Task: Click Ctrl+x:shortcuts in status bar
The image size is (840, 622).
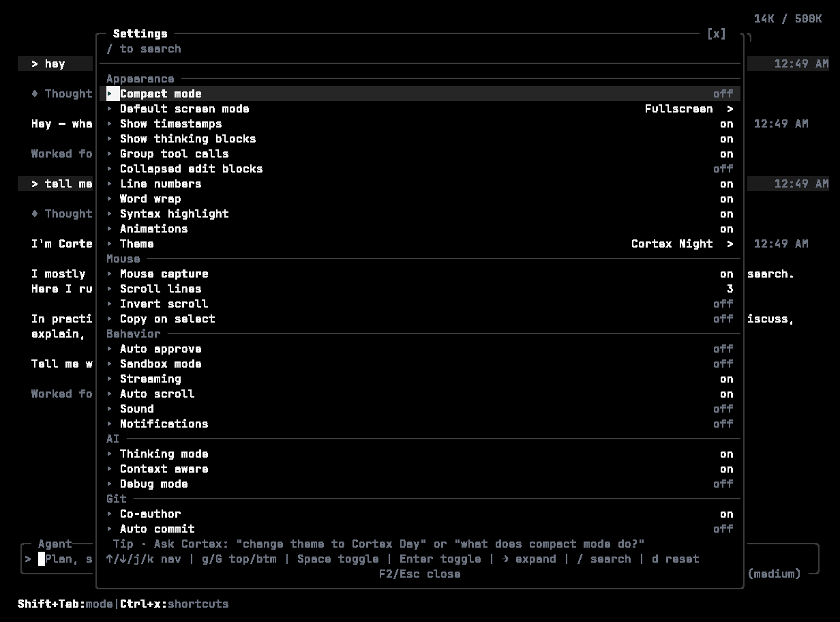Action: pos(175,604)
